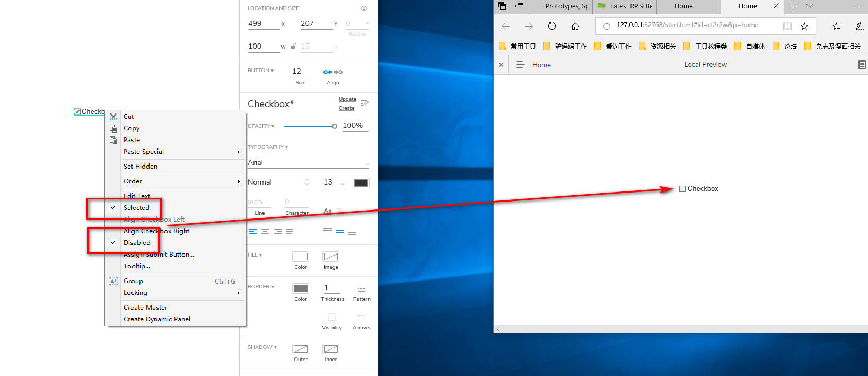Choose Create Dynamic Panel from context menu
Image resolution: width=868 pixels, height=376 pixels.
click(157, 319)
